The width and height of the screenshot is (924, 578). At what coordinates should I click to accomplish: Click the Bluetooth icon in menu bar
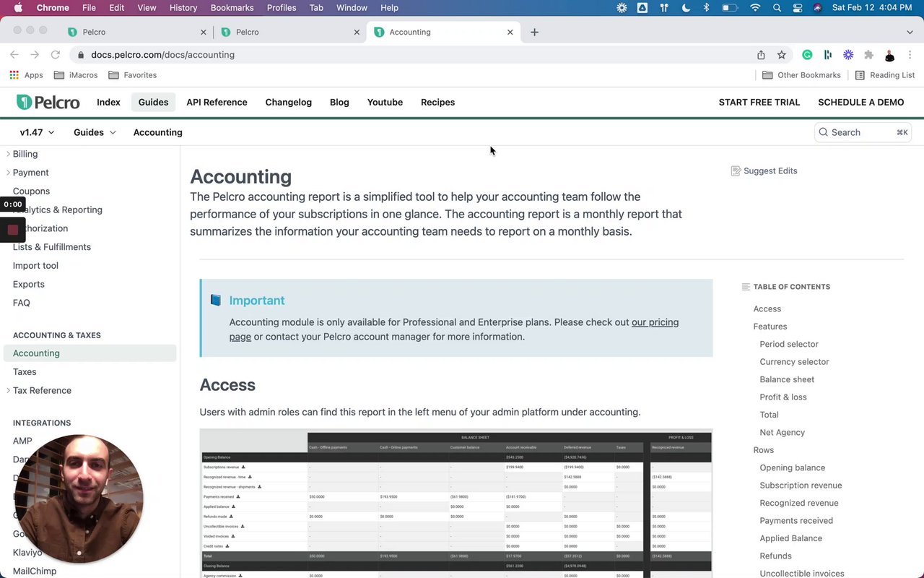click(x=707, y=8)
